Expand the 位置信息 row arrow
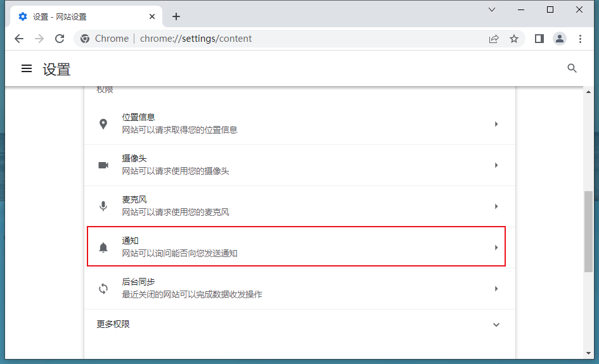Screen dimensions: 599x364 click(496, 124)
